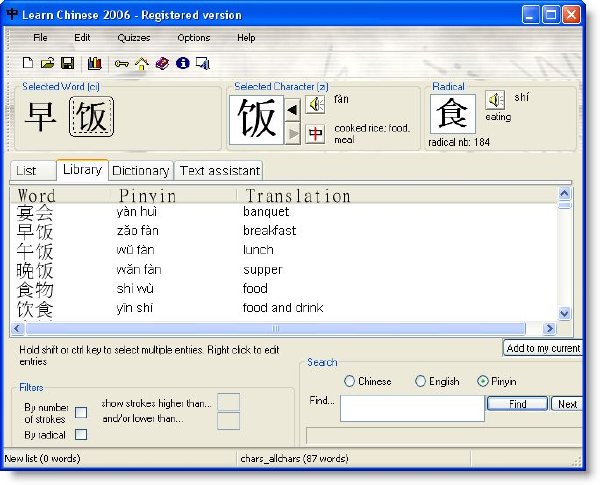Click the New list toolbar icon

tap(28, 63)
